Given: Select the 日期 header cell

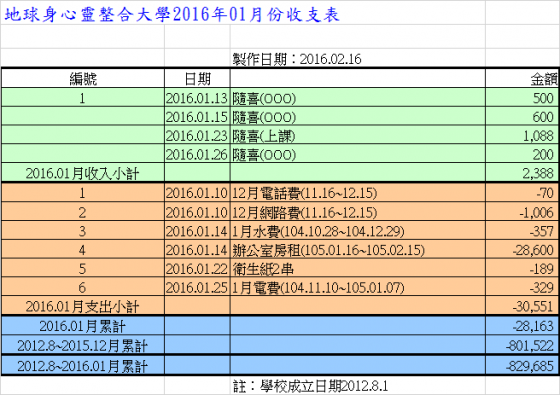Looking at the screenshot, I should 197,79.
